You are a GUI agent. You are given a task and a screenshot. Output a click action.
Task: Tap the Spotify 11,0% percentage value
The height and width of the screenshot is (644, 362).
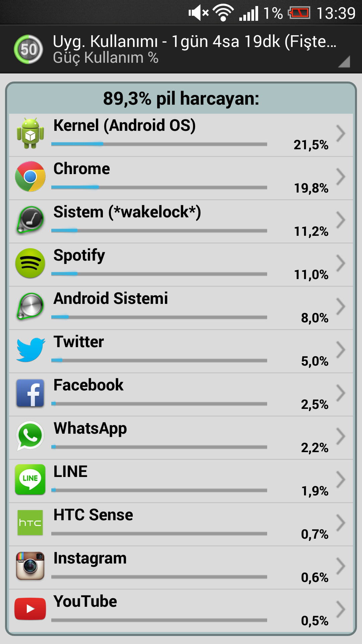coord(311,275)
